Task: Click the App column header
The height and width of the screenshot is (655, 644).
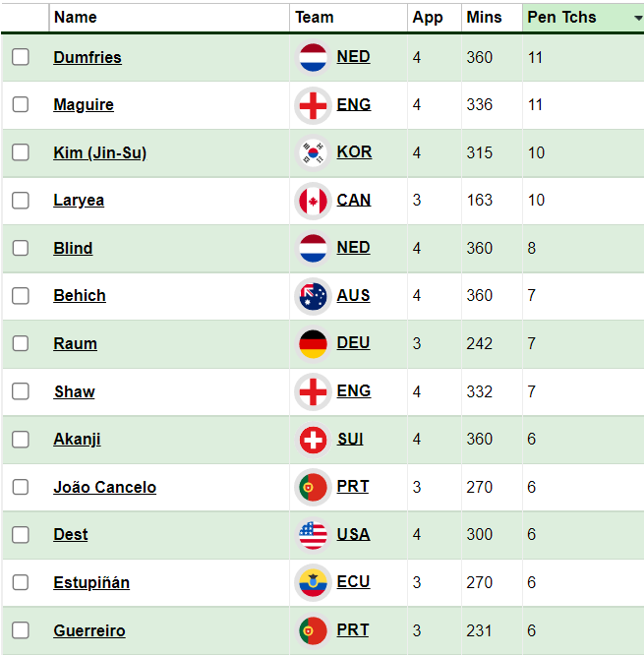Action: [428, 18]
